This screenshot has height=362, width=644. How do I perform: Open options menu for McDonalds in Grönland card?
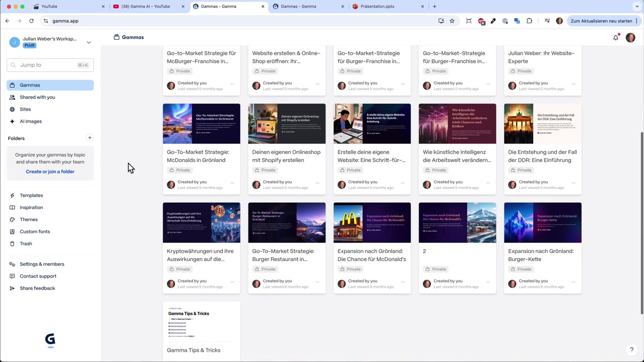[x=232, y=183]
